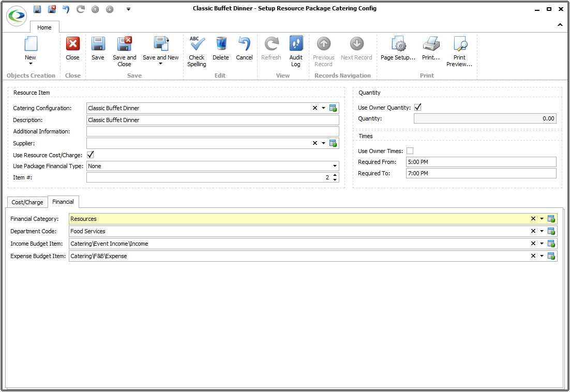Screen dimensions: 570x392
Task: Select the Home ribbon tab
Action: [44, 27]
